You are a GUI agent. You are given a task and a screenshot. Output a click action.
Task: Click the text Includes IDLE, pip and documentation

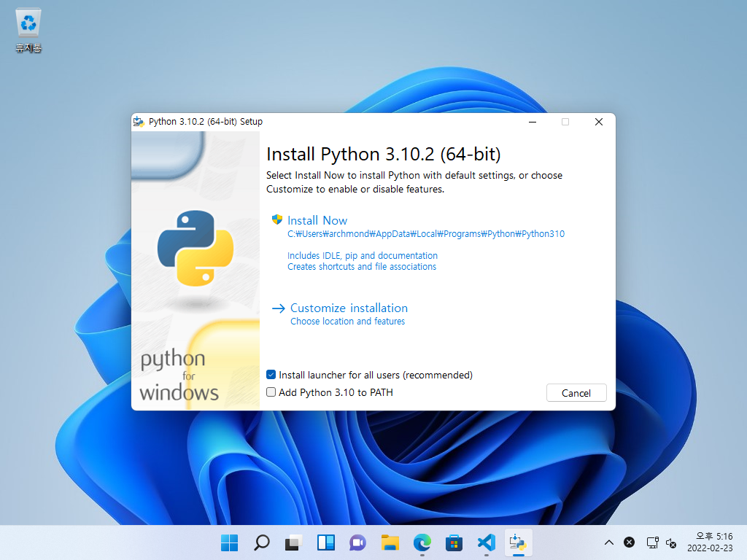click(x=363, y=256)
